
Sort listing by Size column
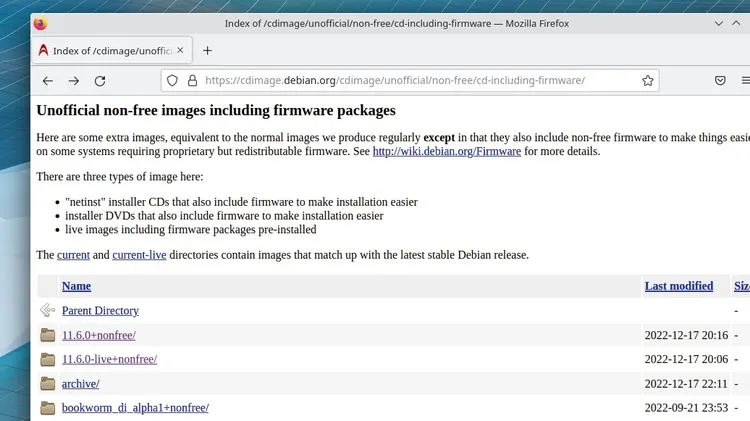(x=742, y=286)
